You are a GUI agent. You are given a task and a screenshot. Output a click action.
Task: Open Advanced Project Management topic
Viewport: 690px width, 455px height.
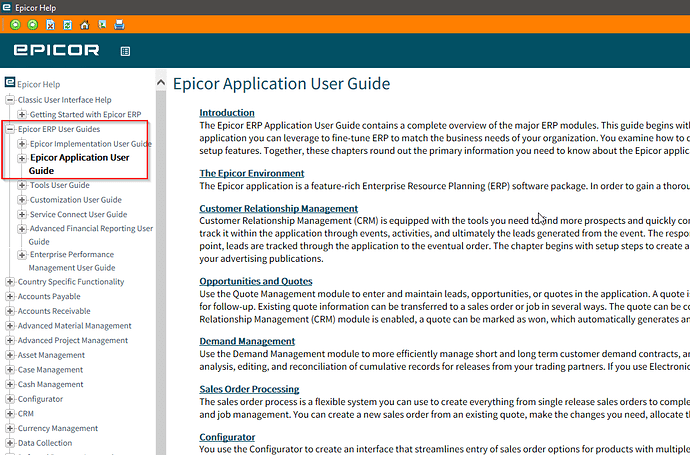point(73,340)
